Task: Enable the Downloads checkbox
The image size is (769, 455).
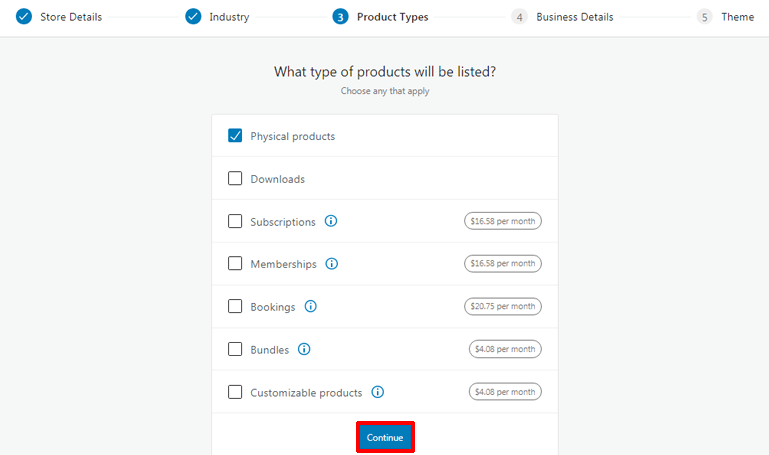Action: tap(235, 179)
